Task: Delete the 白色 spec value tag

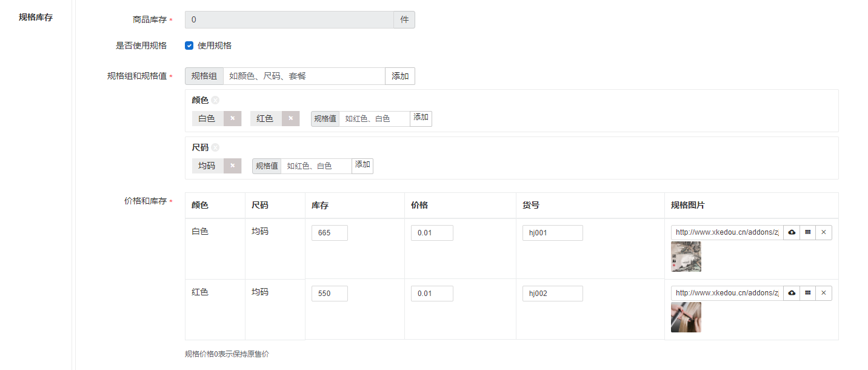Action: click(232, 119)
